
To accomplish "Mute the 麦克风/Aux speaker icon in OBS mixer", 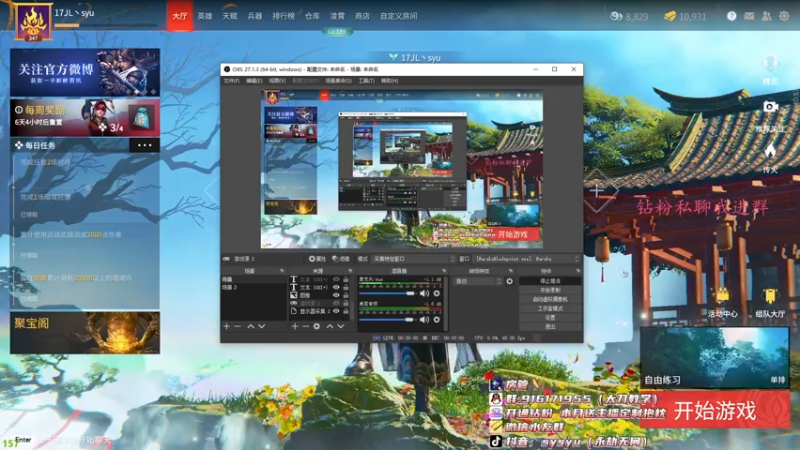I will point(424,293).
